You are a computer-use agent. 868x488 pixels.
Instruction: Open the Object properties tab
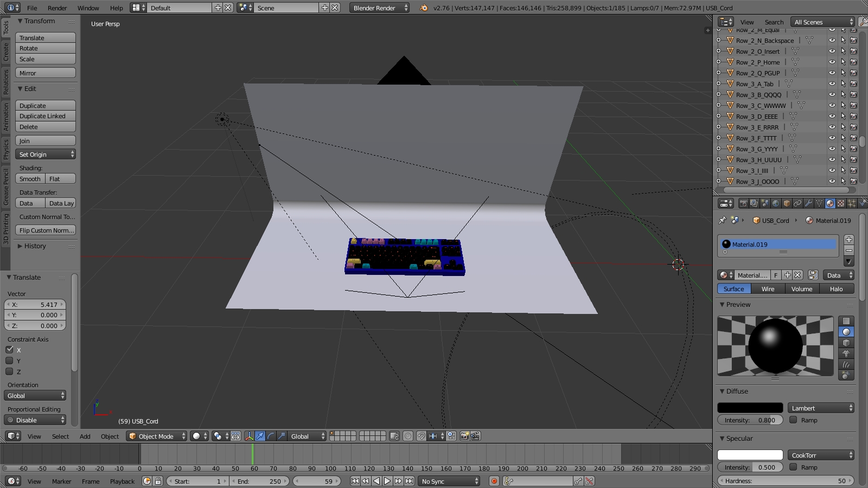[x=787, y=203]
